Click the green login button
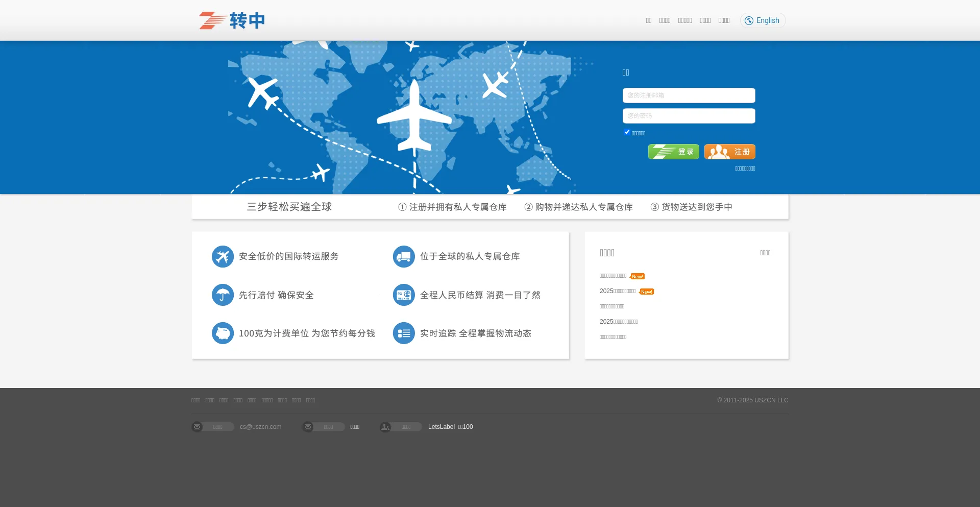Image resolution: width=980 pixels, height=507 pixels. tap(673, 151)
